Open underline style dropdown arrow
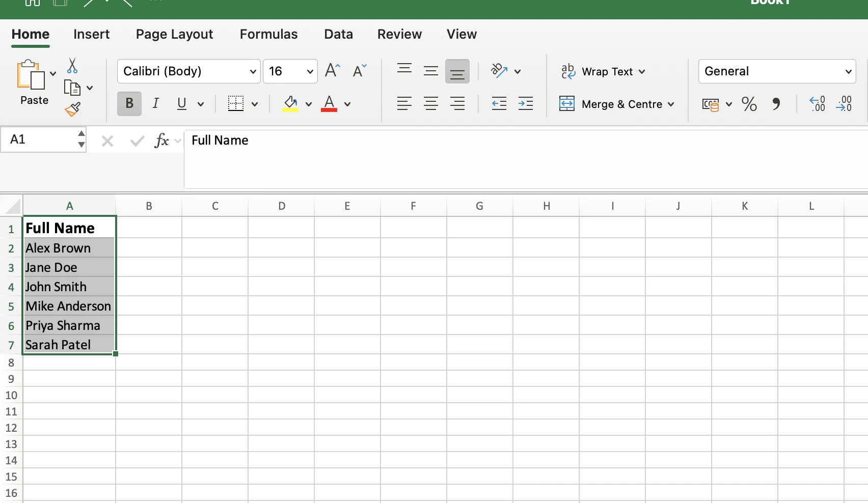Viewport: 868px width, 503px height. tap(201, 104)
